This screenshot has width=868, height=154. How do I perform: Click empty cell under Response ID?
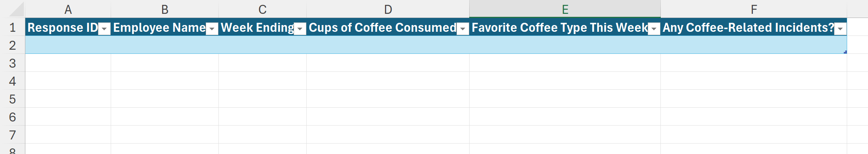click(68, 45)
